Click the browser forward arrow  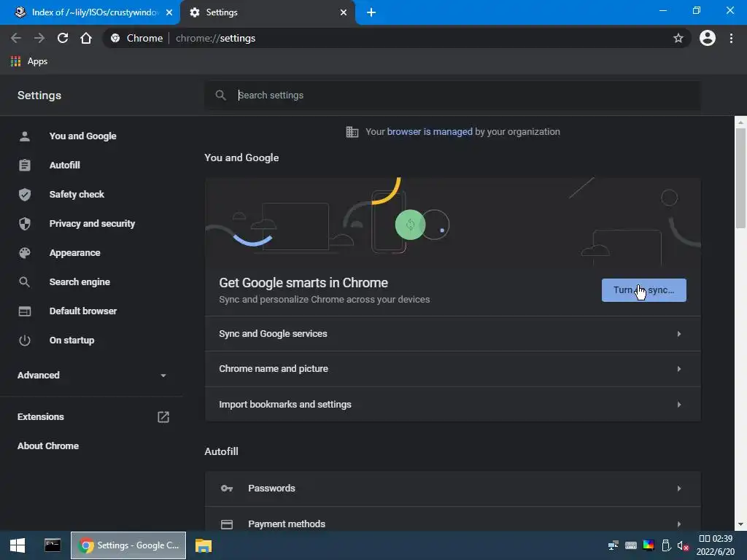(39, 38)
